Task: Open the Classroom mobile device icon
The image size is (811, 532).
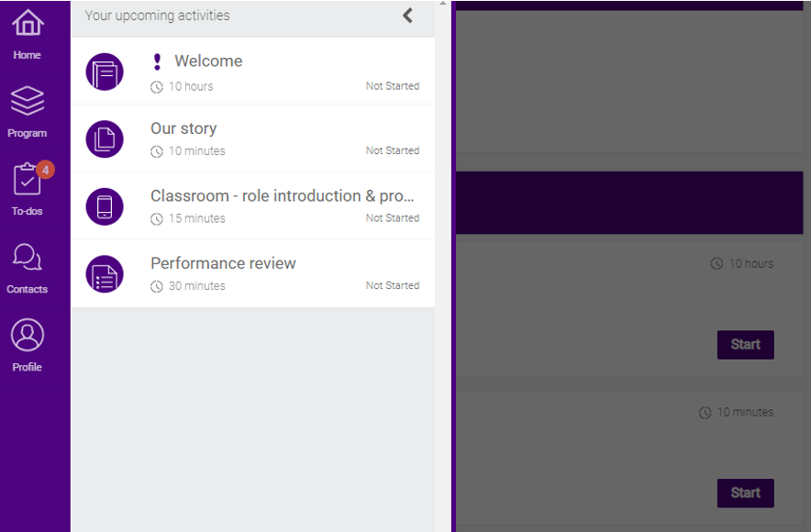Action: (104, 206)
